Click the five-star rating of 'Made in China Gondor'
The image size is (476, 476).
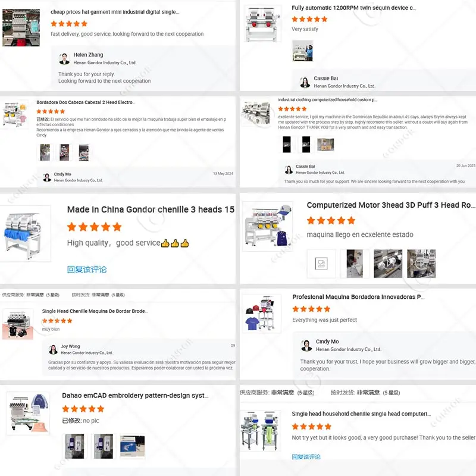click(95, 227)
